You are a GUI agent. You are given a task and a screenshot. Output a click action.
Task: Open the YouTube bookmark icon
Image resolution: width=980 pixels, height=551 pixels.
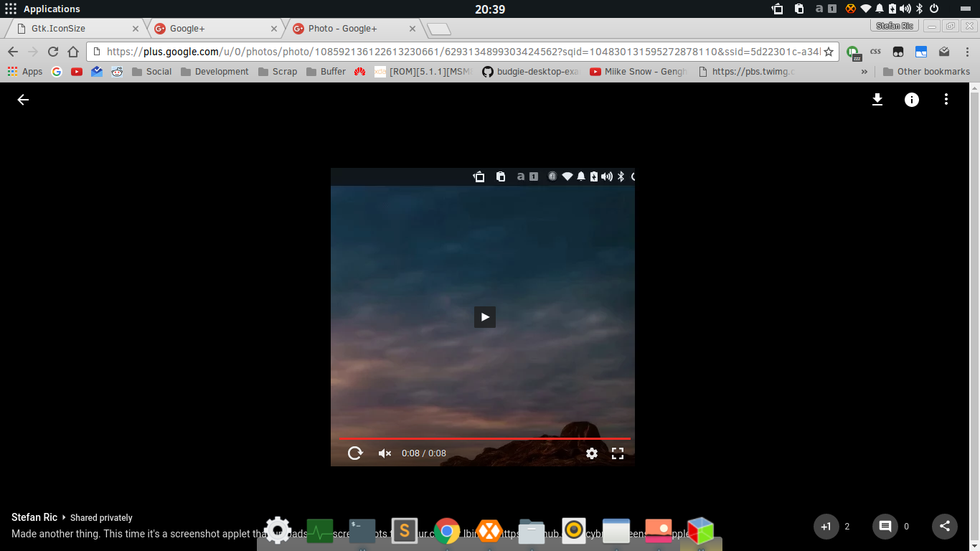pyautogui.click(x=77, y=72)
